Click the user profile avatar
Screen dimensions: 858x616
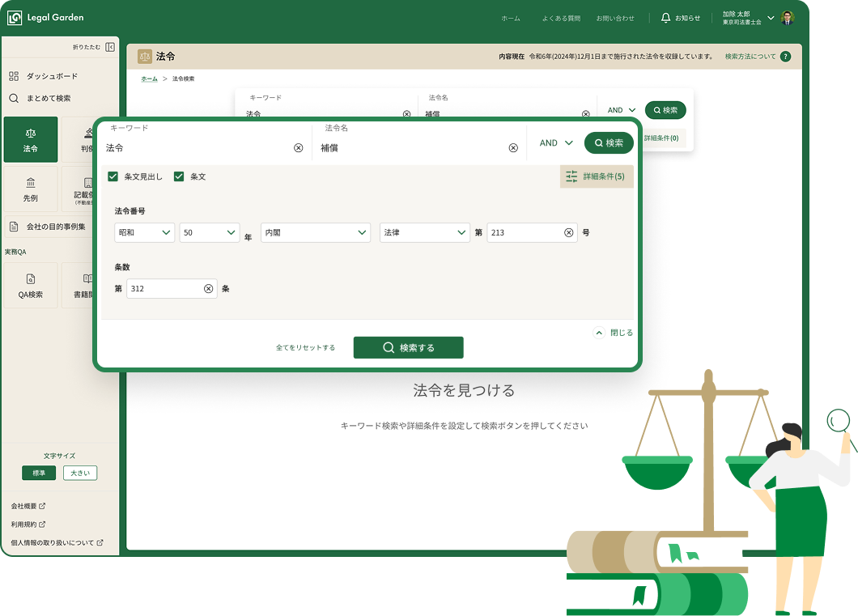[788, 18]
